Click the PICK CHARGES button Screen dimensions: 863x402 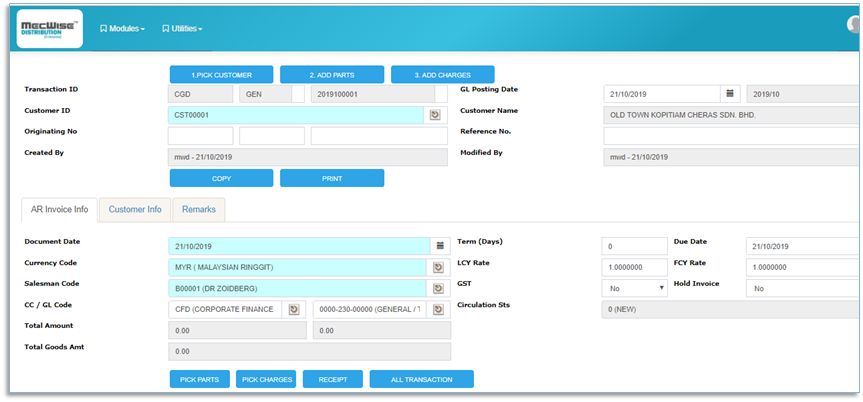pyautogui.click(x=266, y=379)
